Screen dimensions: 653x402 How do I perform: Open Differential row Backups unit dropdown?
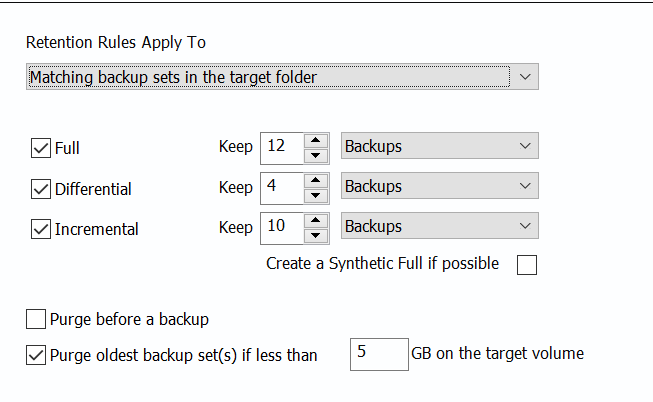[440, 186]
